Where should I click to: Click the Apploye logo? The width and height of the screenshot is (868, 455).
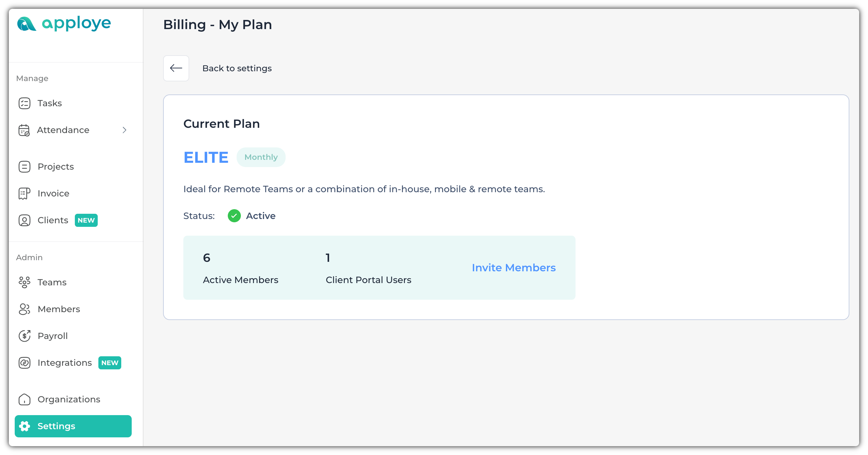(64, 23)
